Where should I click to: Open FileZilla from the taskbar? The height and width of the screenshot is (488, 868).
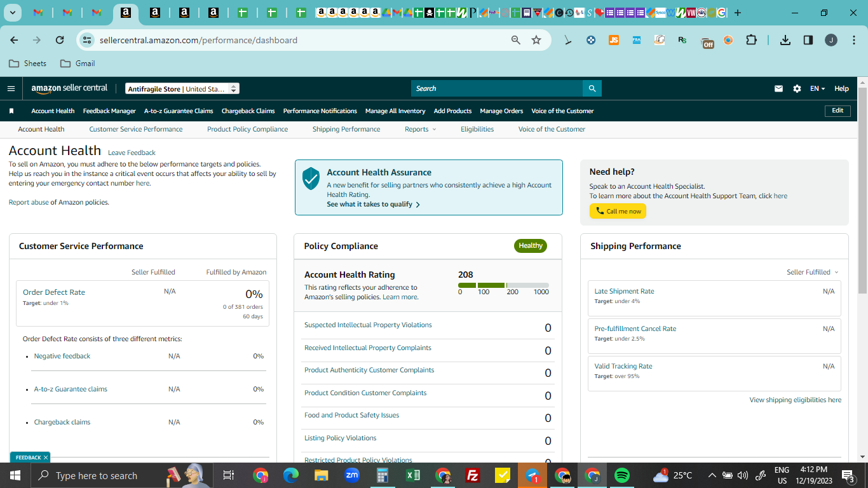[472, 475]
